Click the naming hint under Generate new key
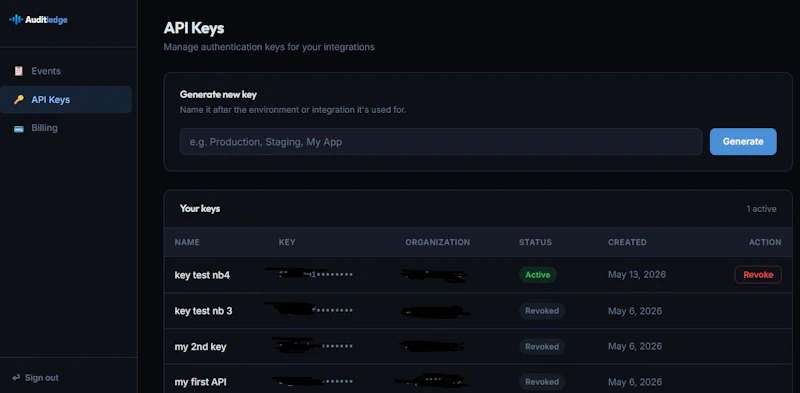This screenshot has height=393, width=800. point(293,110)
